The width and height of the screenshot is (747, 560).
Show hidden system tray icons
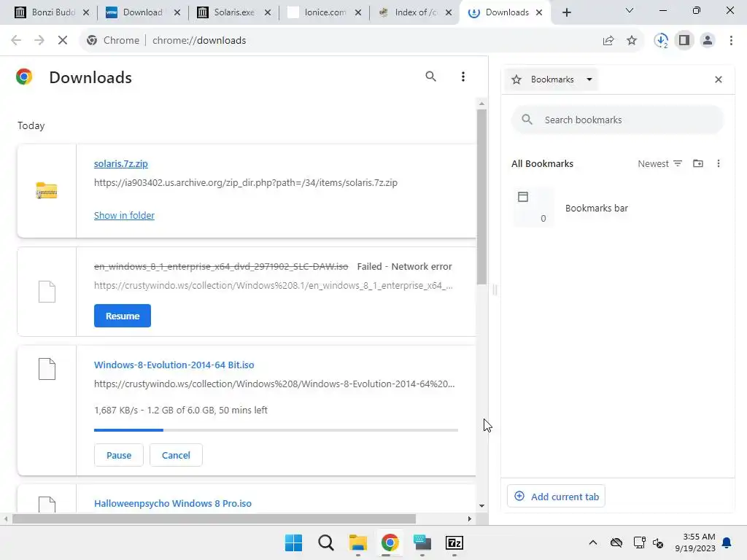coord(592,542)
